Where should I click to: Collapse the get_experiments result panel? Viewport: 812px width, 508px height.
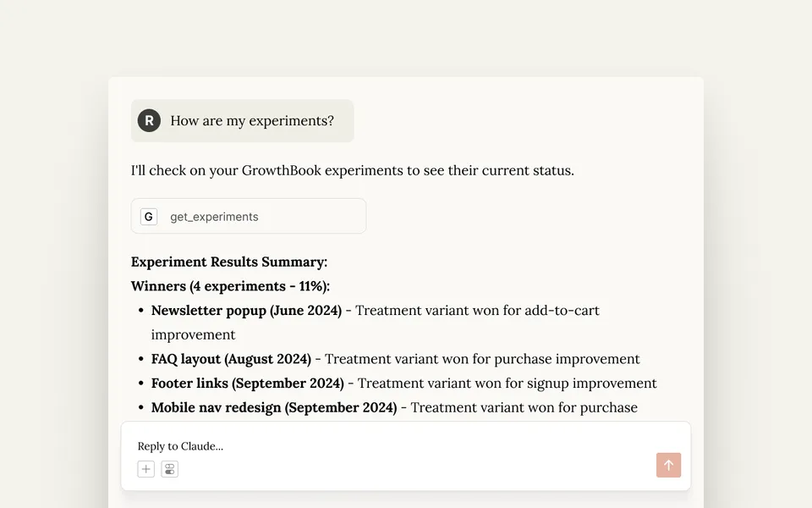point(248,216)
